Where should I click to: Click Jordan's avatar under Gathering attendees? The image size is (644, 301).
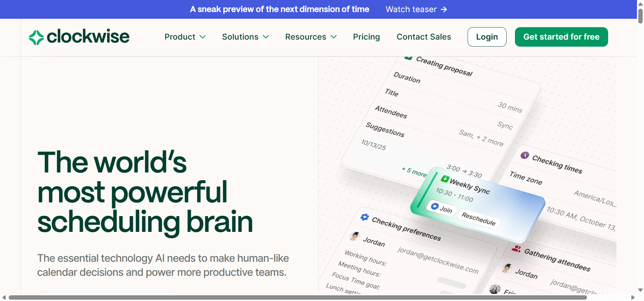click(507, 268)
